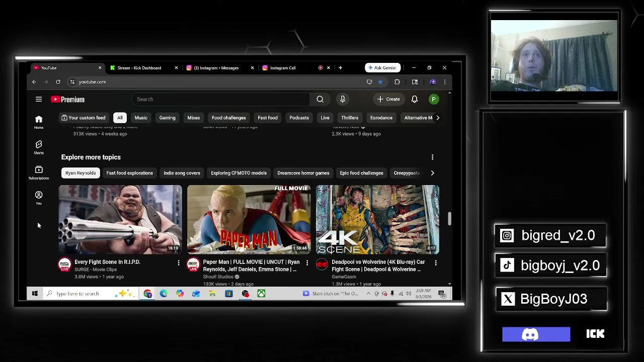Image resolution: width=644 pixels, height=362 pixels.
Task: Click the bookmark star in the address bar
Action: point(380,82)
